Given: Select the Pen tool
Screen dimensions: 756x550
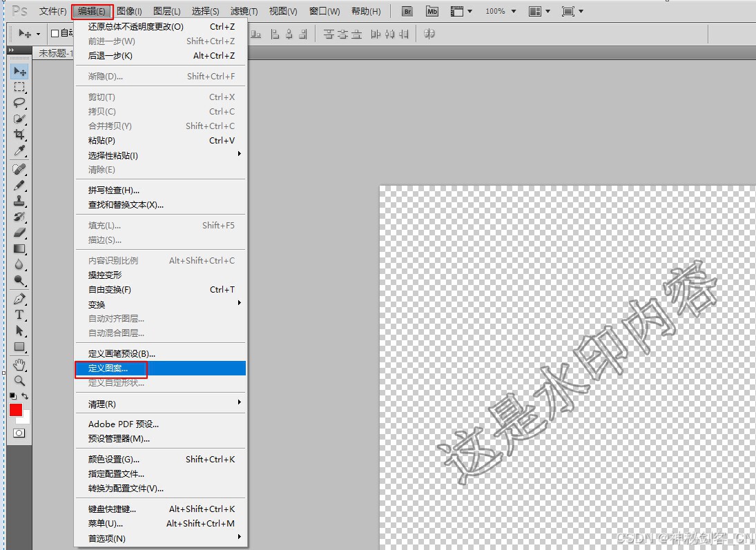Looking at the screenshot, I should coord(19,299).
